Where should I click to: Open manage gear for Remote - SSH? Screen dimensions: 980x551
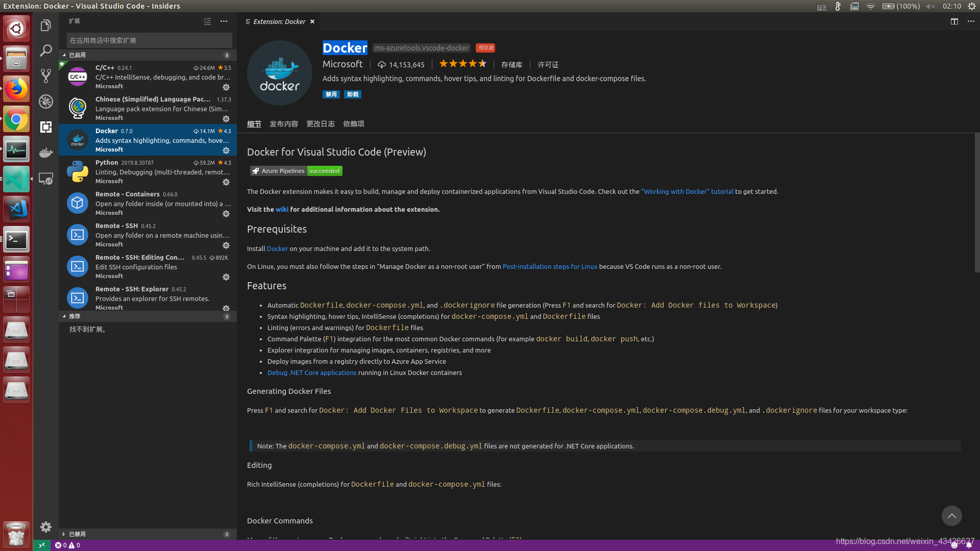226,245
